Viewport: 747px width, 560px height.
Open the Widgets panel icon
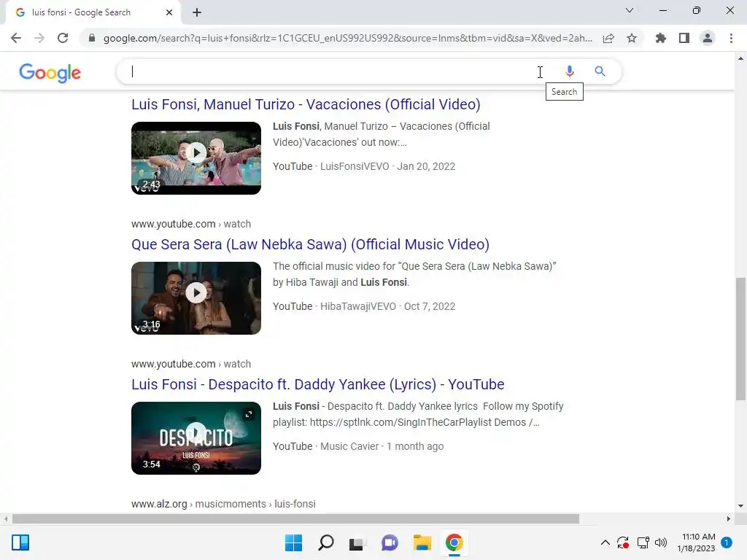[x=20, y=542]
